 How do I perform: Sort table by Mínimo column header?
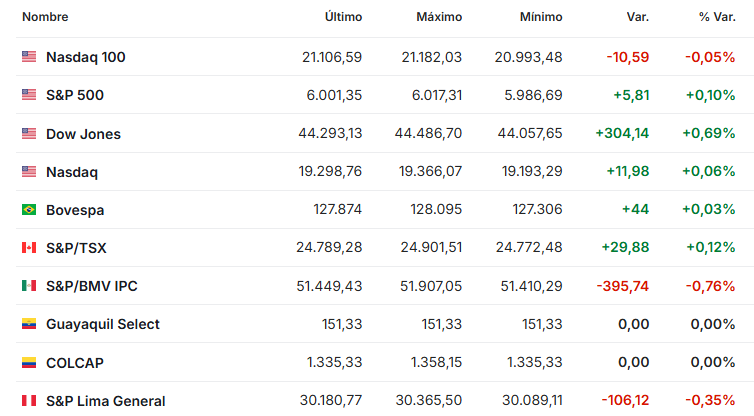541,17
